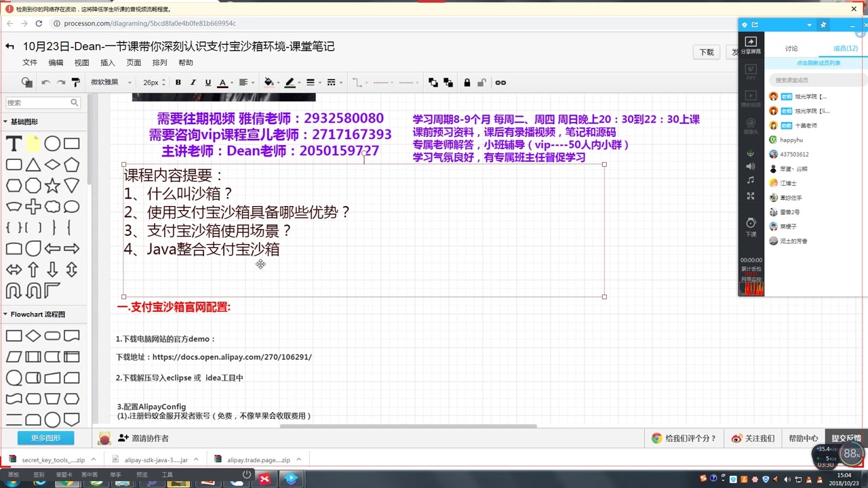Screen dimensions: 868x488
Task: Select the pentagon shape in 基础图形
Action: (x=72, y=165)
